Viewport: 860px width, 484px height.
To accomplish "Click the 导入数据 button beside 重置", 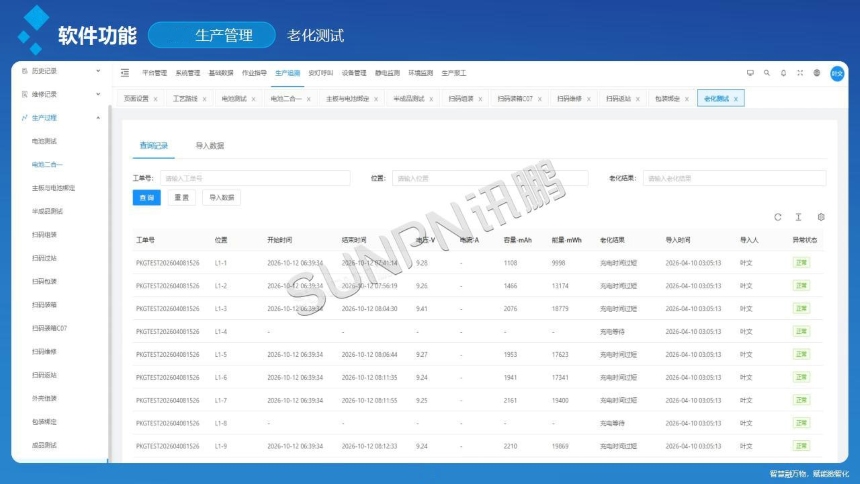I will tap(222, 198).
